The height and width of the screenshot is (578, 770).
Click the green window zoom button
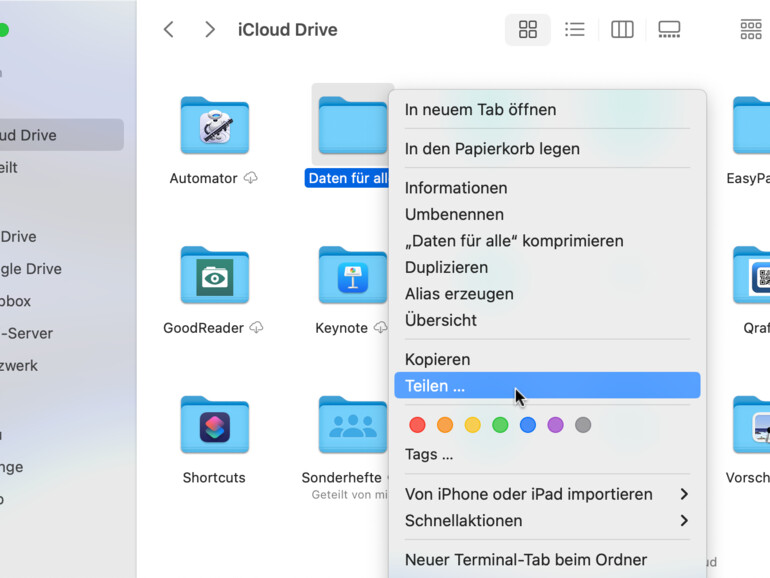3,30
